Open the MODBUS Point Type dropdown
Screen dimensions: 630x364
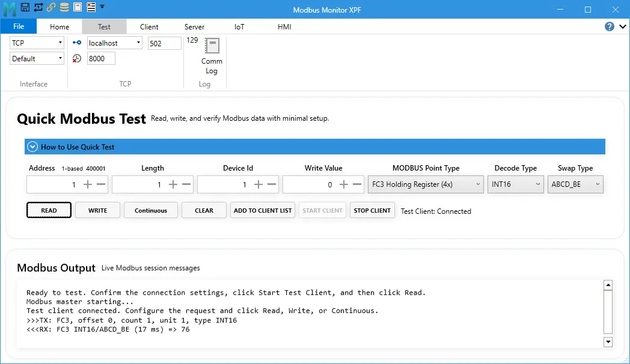(426, 184)
